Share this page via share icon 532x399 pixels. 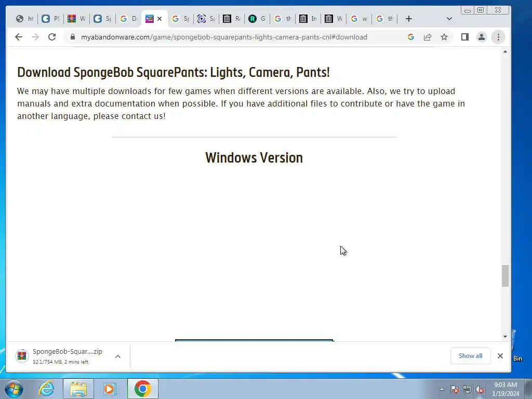pos(428,37)
